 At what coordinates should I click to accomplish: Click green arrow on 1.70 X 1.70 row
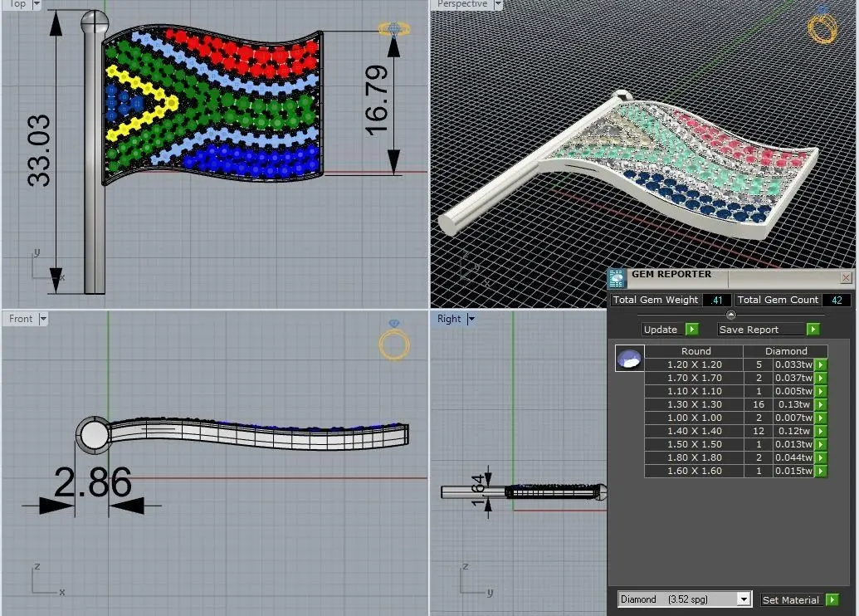pyautogui.click(x=821, y=378)
